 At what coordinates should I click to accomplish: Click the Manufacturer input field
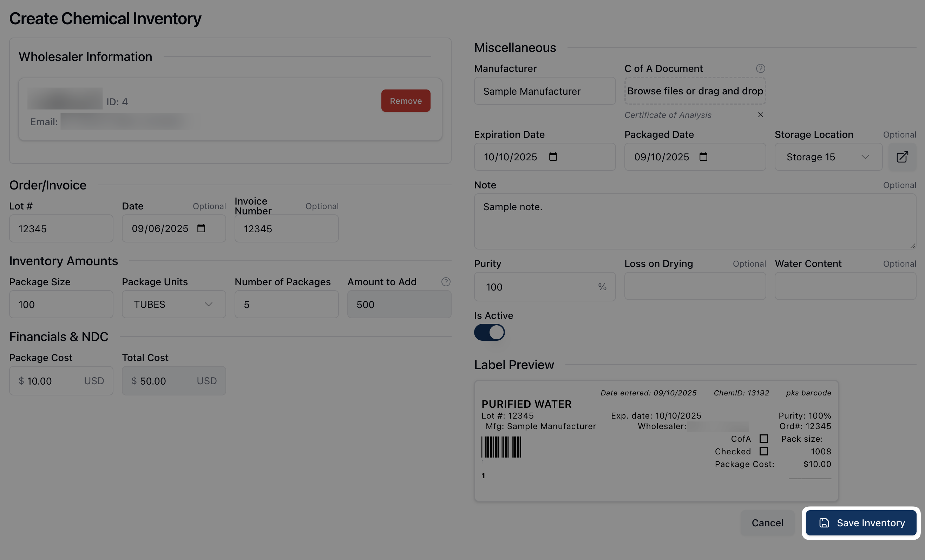pyautogui.click(x=544, y=91)
